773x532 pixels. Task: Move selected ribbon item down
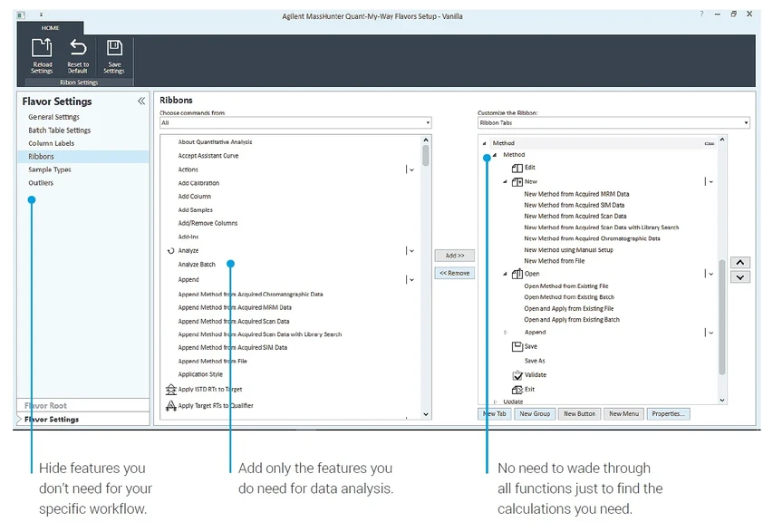coord(740,277)
